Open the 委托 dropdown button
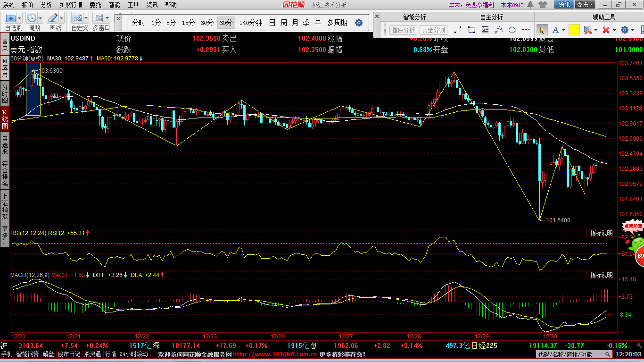The image size is (644, 362). (x=585, y=5)
